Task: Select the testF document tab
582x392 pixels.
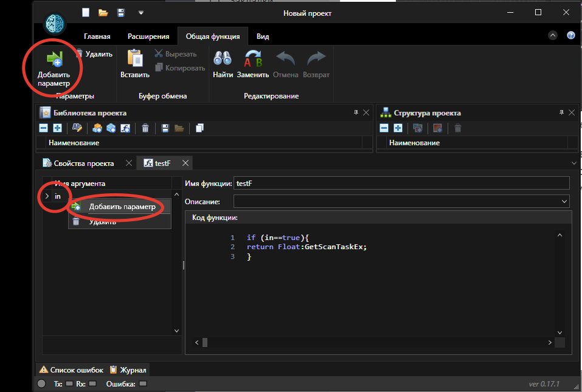Action: tap(163, 163)
